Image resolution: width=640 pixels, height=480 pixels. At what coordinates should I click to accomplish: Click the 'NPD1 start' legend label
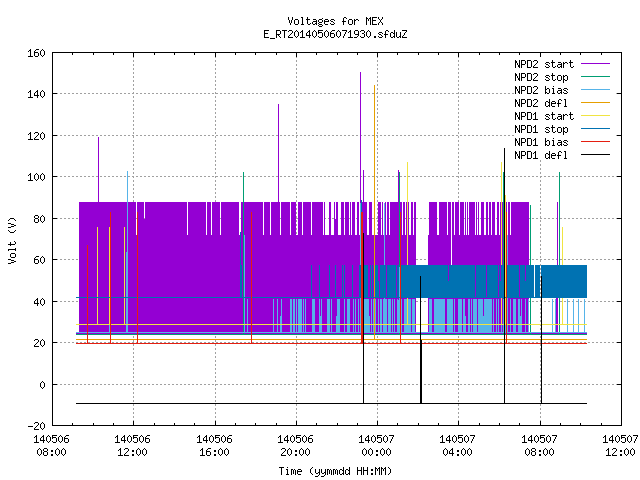(544, 116)
